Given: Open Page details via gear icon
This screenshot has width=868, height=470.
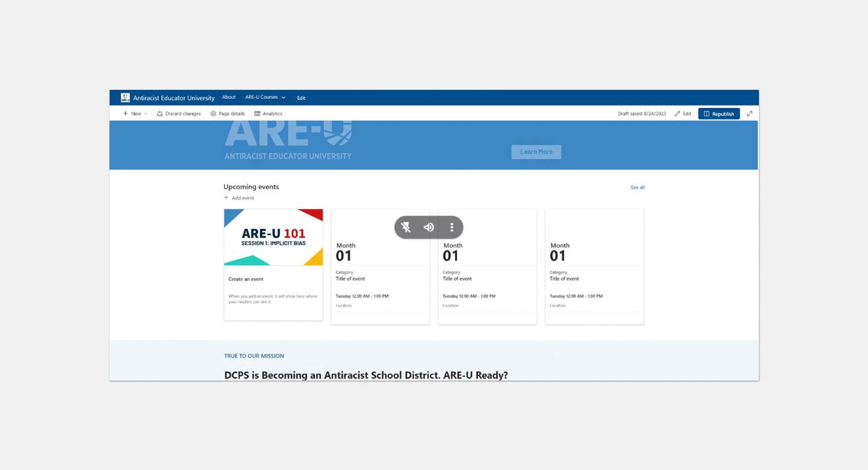Looking at the screenshot, I should click(x=213, y=114).
